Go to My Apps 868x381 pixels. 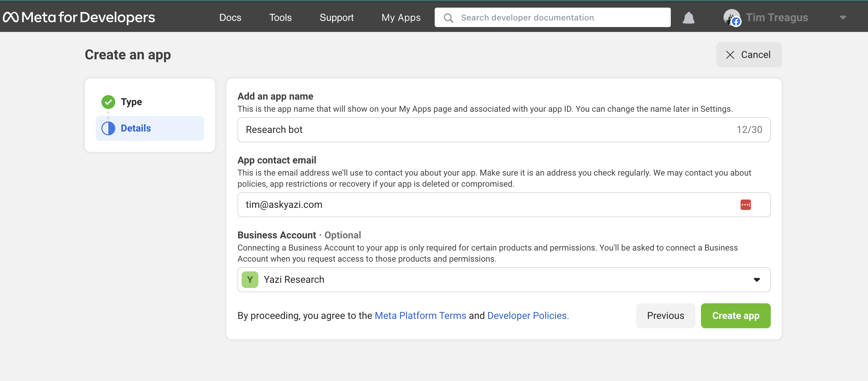click(x=401, y=17)
